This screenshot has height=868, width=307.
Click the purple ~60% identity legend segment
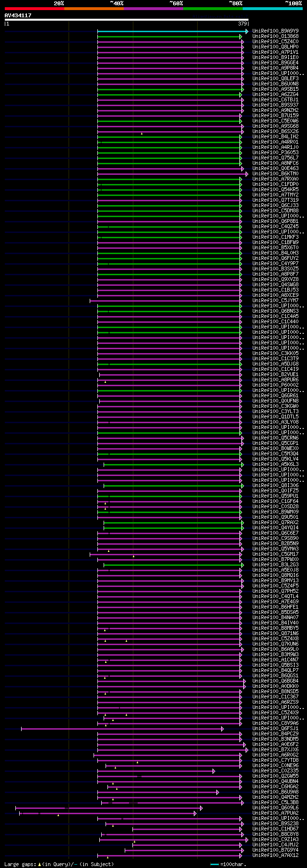pyautogui.click(x=153, y=9)
